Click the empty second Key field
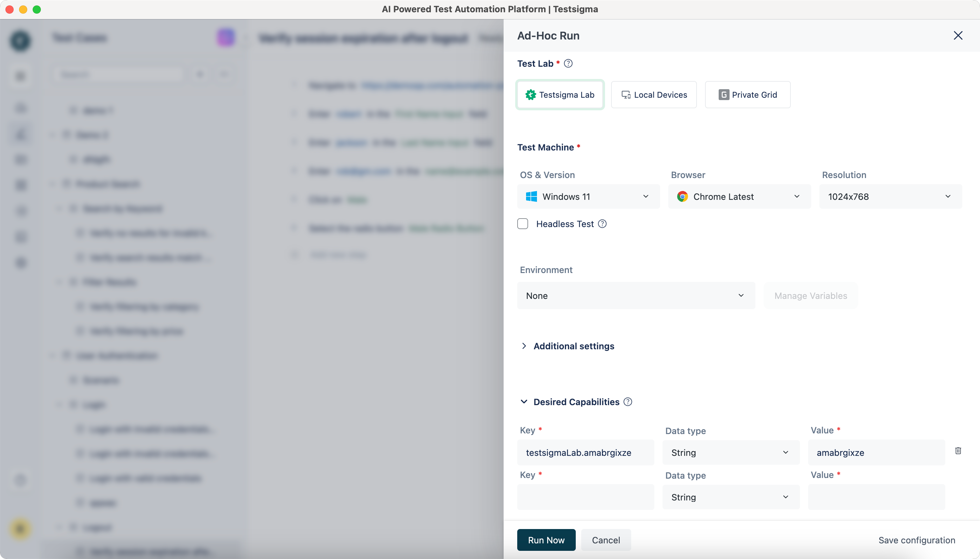The width and height of the screenshot is (980, 559). 586,497
